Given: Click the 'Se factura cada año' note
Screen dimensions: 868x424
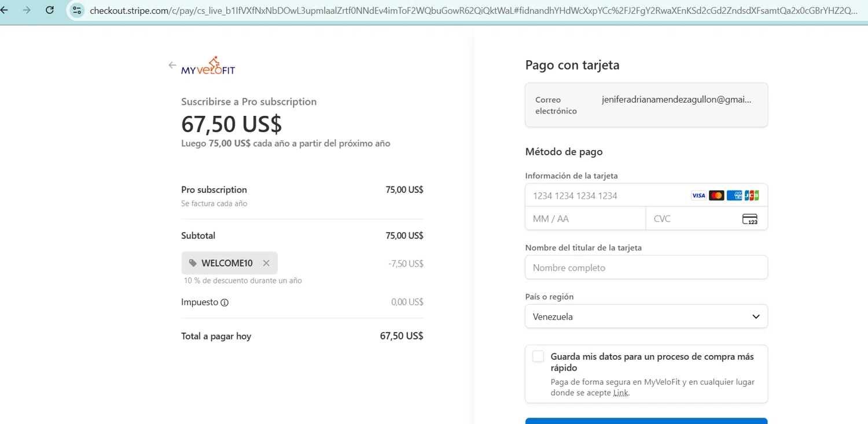Looking at the screenshot, I should (214, 204).
